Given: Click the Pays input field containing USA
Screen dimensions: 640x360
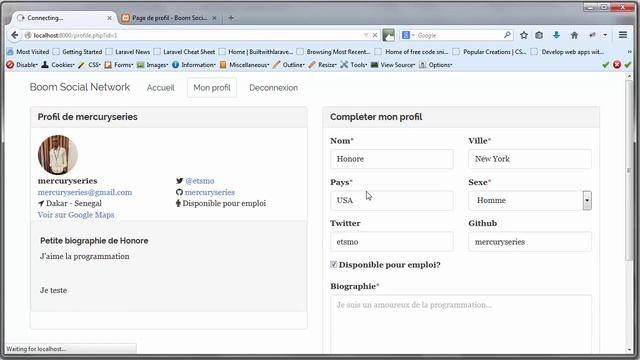Looking at the screenshot, I should [x=392, y=200].
